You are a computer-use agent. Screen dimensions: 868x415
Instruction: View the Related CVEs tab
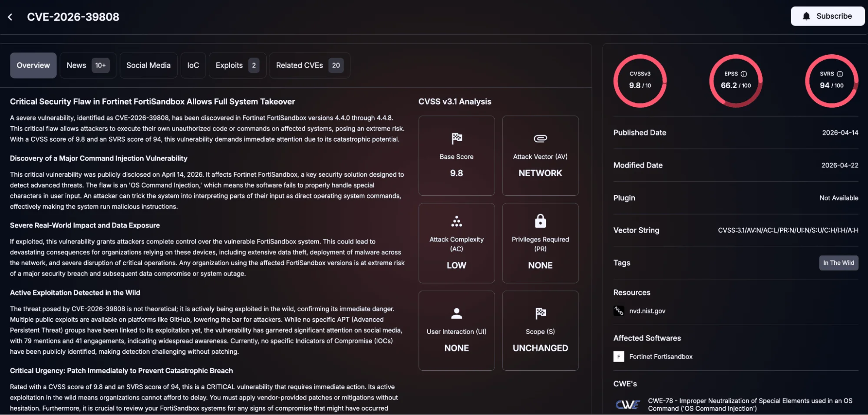click(310, 65)
